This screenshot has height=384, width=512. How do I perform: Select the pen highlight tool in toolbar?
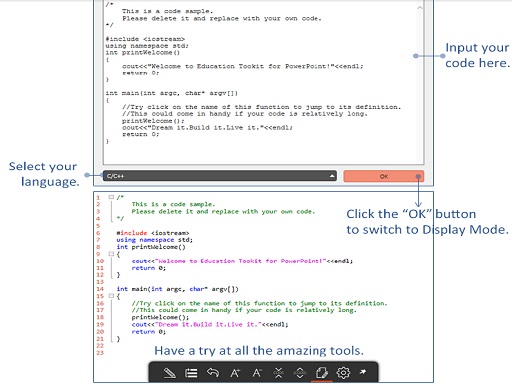click(x=170, y=373)
